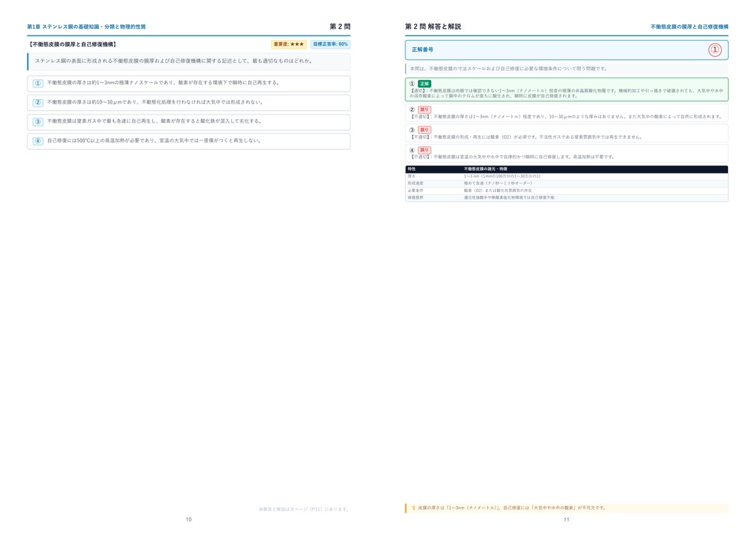Click the red 誤り badge in explanation ②
Viewport: 756px width, 535px height.
[x=425, y=109]
